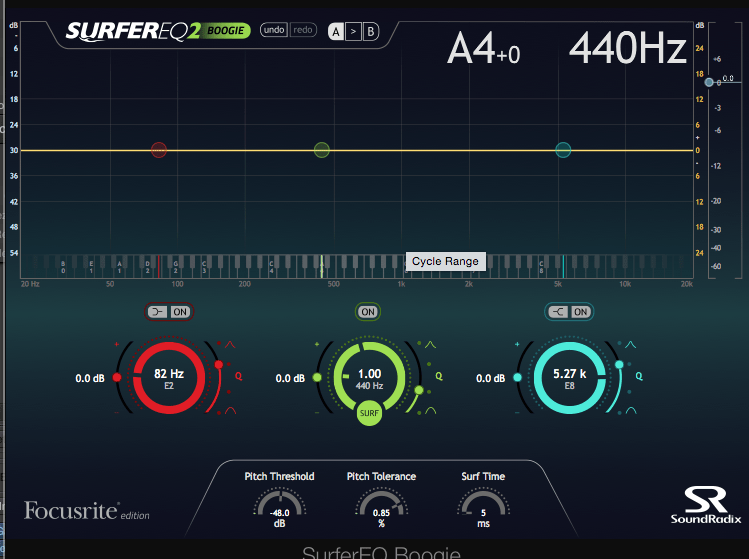The width and height of the screenshot is (749, 559).
Task: Click the Surf Time knob
Action: [x=483, y=503]
